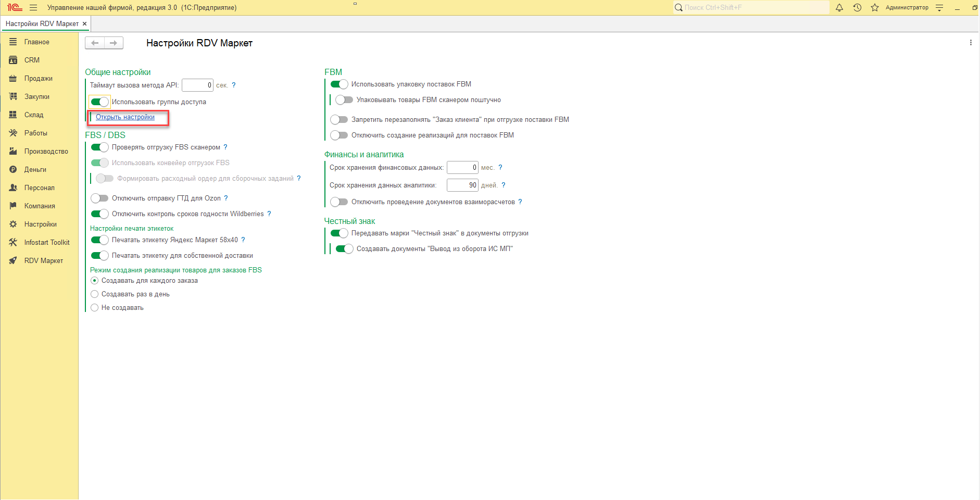
Task: Click the Администратор user name
Action: tap(907, 8)
